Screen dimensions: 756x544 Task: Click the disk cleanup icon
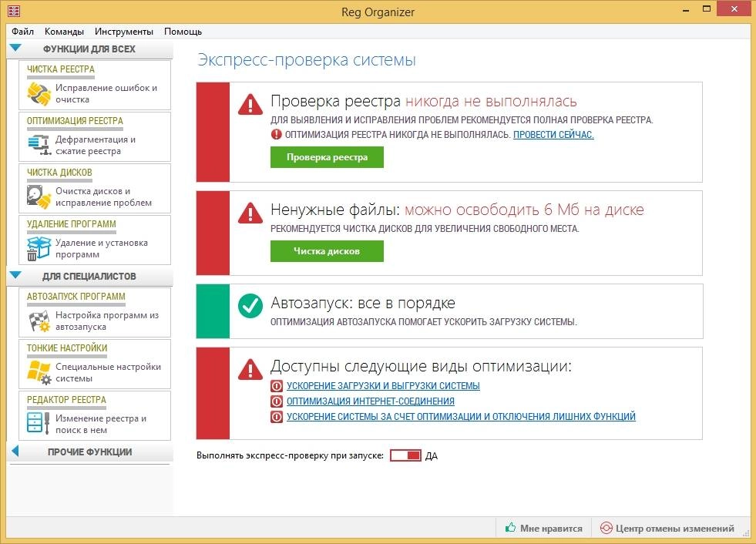tap(39, 196)
